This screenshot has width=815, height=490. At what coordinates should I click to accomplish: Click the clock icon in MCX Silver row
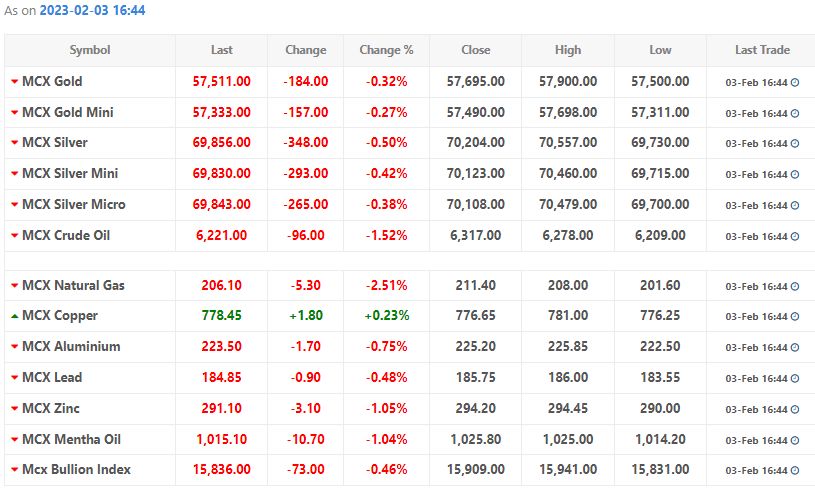point(795,144)
